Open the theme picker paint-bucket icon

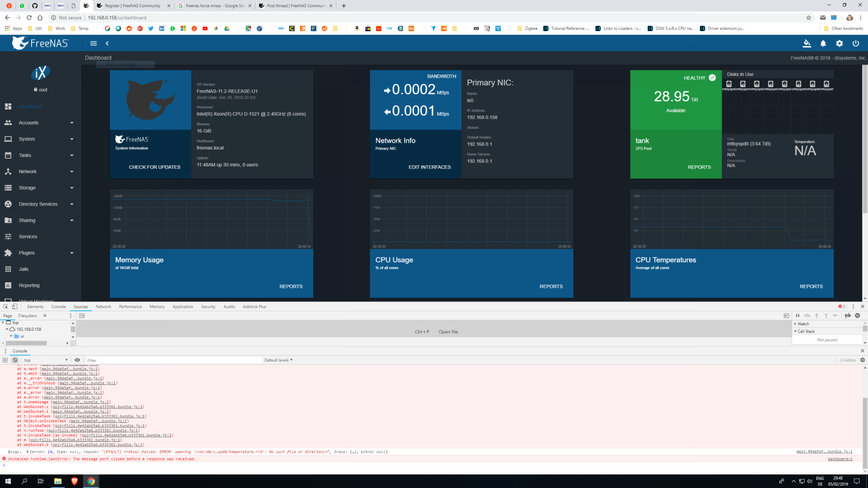[x=807, y=43]
